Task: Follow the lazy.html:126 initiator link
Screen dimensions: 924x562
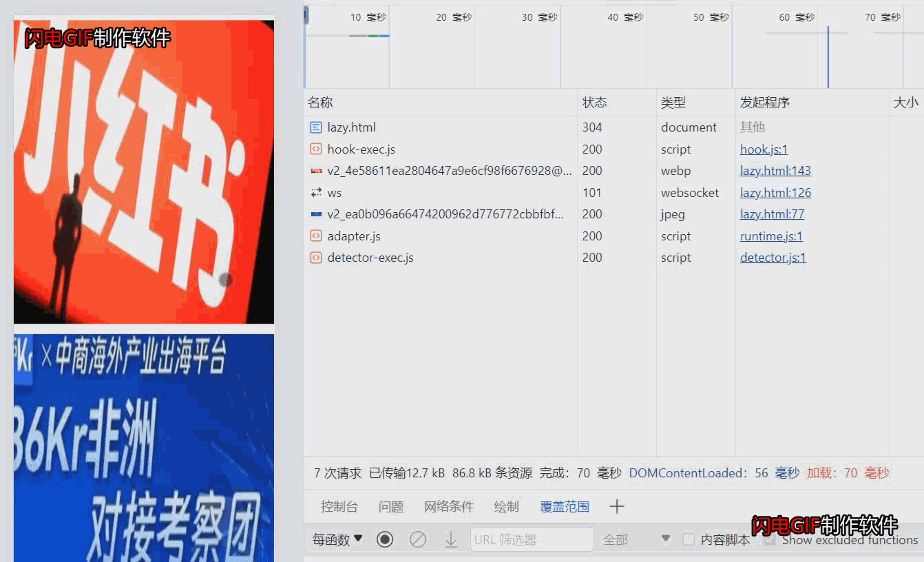Action: pos(775,193)
